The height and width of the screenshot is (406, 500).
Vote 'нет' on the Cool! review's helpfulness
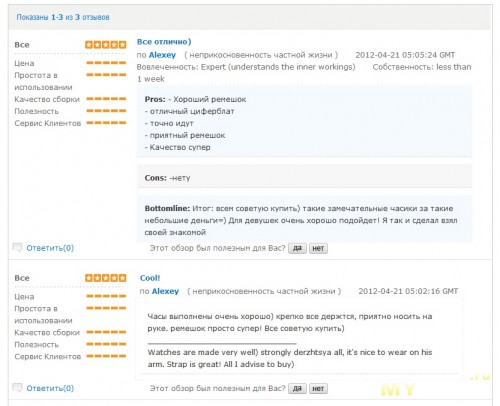318,388
